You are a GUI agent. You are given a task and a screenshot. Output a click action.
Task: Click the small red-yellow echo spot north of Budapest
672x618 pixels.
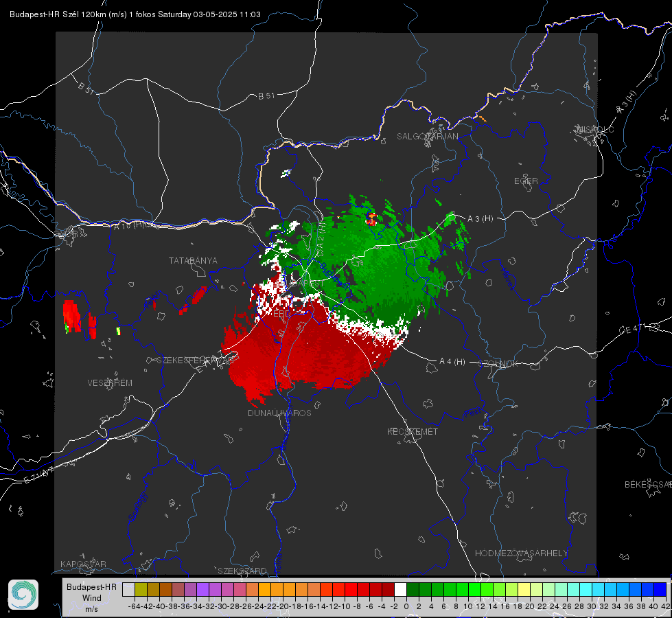371,219
